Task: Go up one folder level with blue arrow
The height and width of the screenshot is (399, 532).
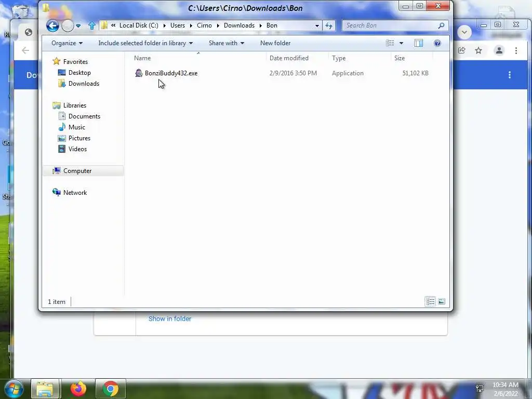Action: pyautogui.click(x=91, y=25)
